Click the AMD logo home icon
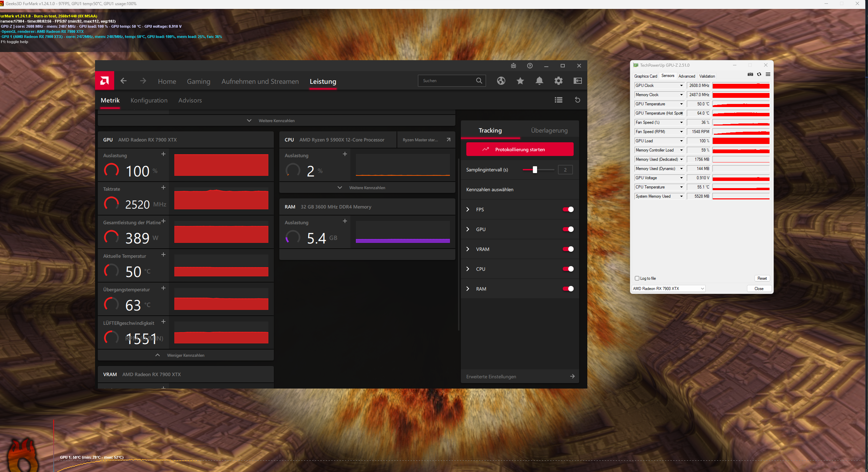Image resolution: width=868 pixels, height=472 pixels. tap(104, 81)
